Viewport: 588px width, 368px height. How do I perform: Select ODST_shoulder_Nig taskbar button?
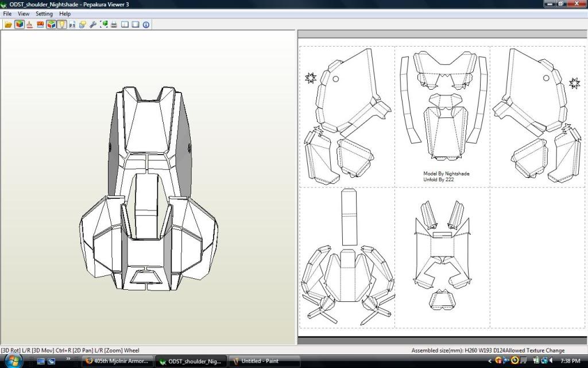[x=191, y=361]
